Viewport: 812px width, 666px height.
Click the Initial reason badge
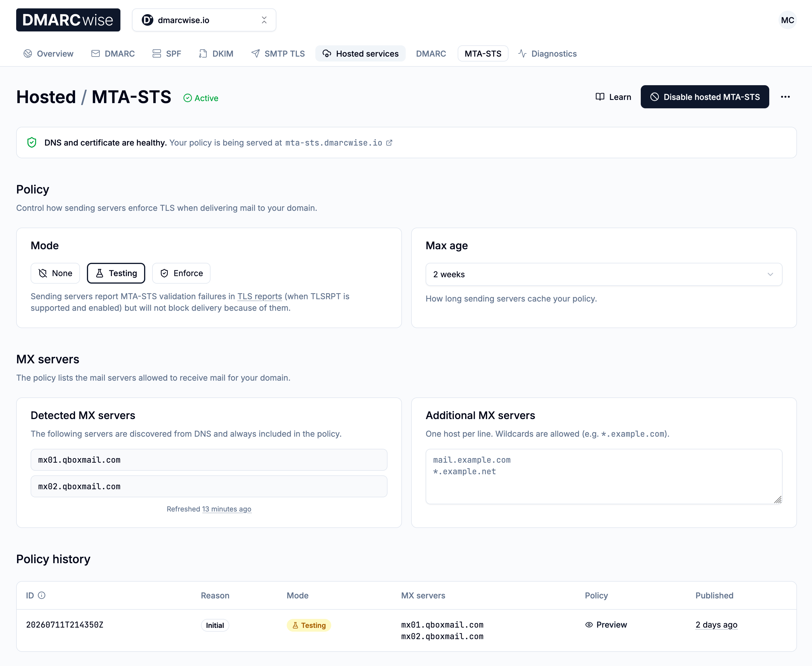tap(215, 625)
